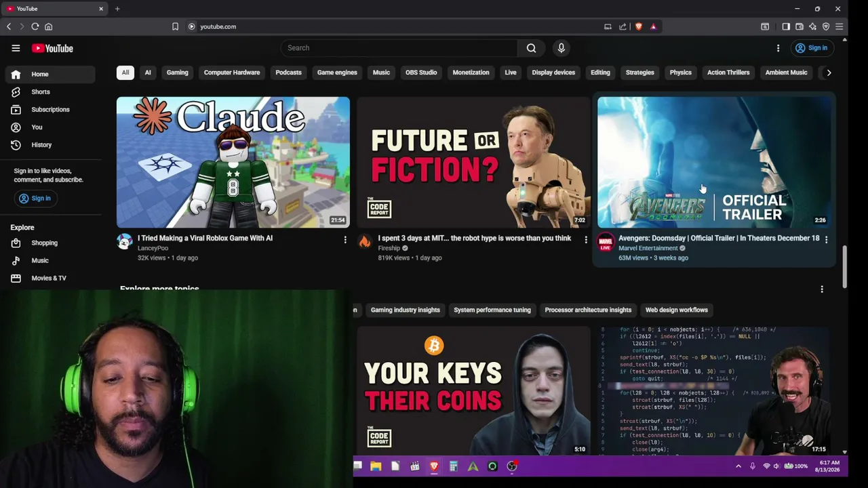Open Explore more topics three-dot menu
The image size is (868, 488).
pos(822,289)
